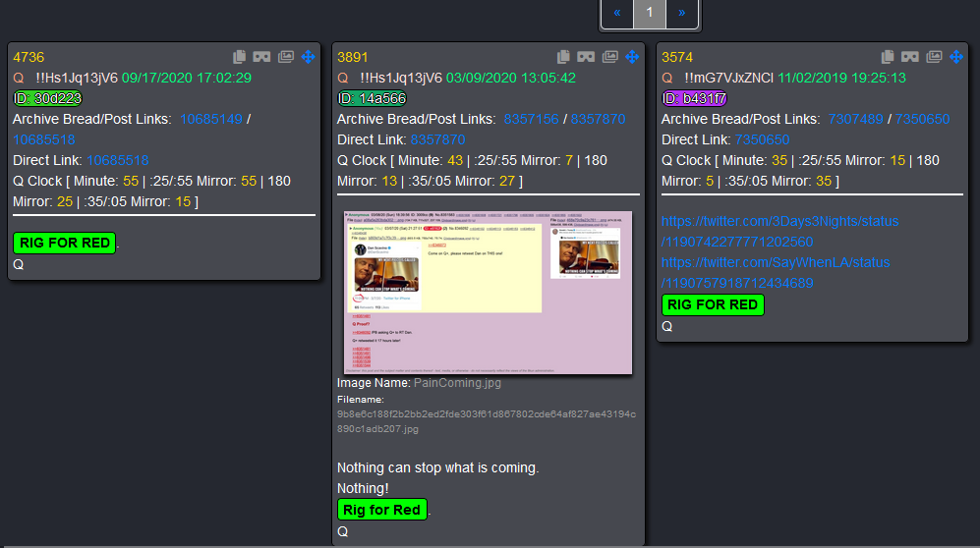Click the 9b8e6c188f2b hash filename text
980x548 pixels.
pyautogui.click(x=487, y=421)
